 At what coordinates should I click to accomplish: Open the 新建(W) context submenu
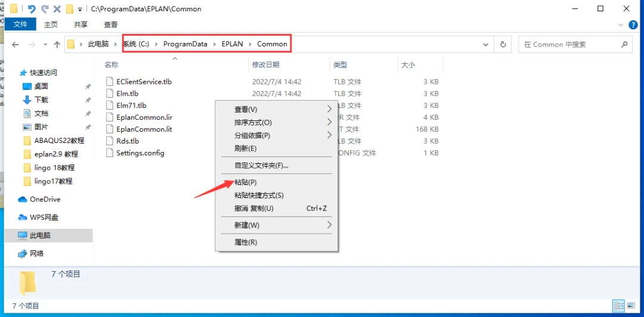(277, 225)
